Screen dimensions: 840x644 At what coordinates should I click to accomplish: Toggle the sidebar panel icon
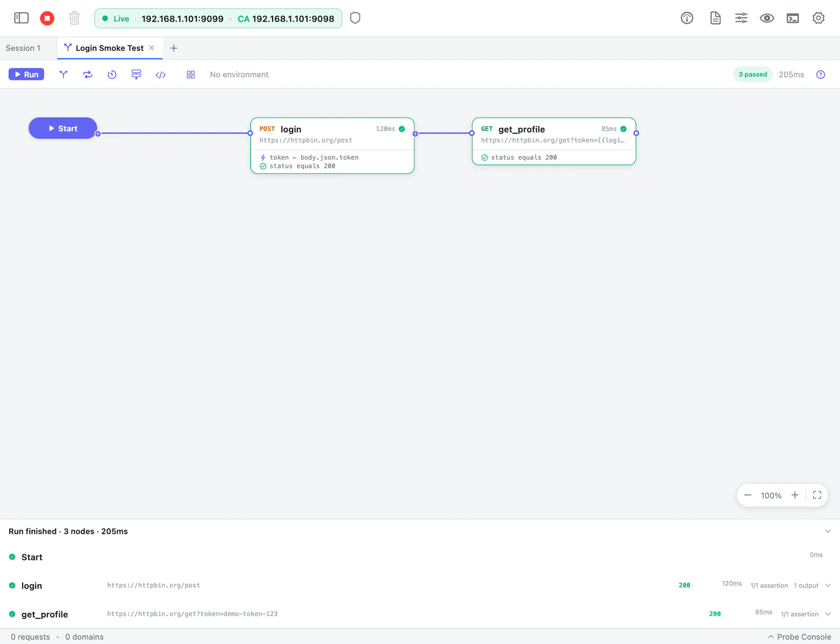[x=21, y=18]
